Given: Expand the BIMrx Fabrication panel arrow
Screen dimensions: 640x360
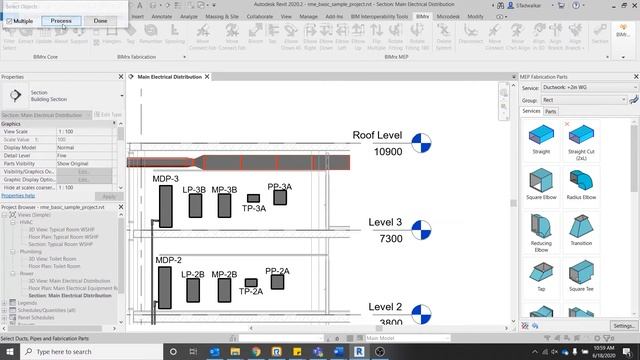Looking at the screenshot, I should [x=184, y=57].
